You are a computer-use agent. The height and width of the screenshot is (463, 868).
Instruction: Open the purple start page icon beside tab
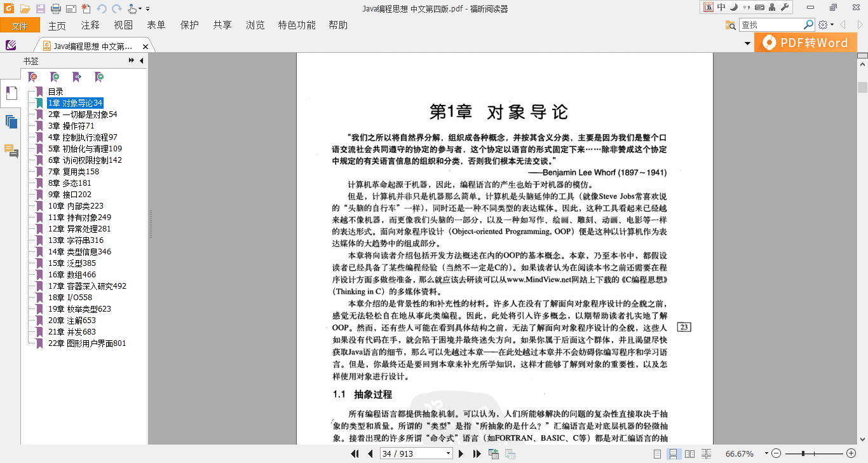11,45
